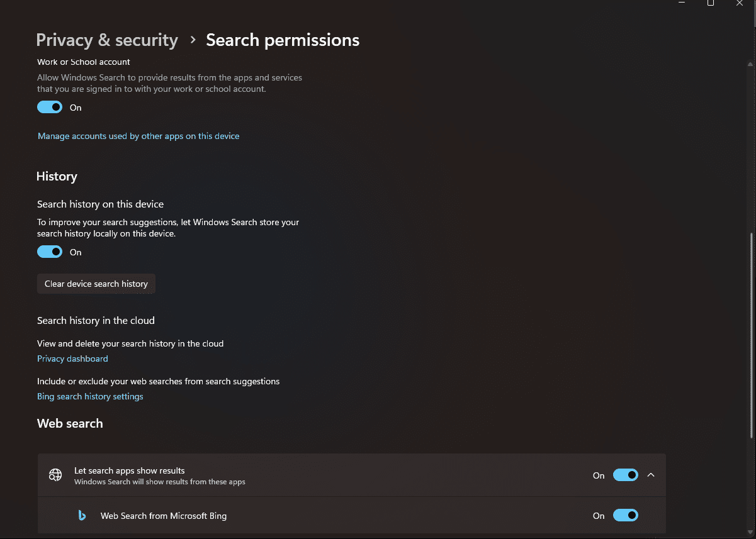
Task: Open the Privacy dashboard link
Action: 72,358
